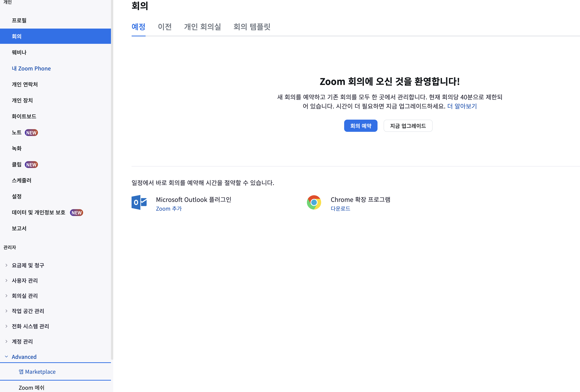Click the Microsoft Outlook plugin icon
This screenshot has height=392, width=580.
(139, 202)
